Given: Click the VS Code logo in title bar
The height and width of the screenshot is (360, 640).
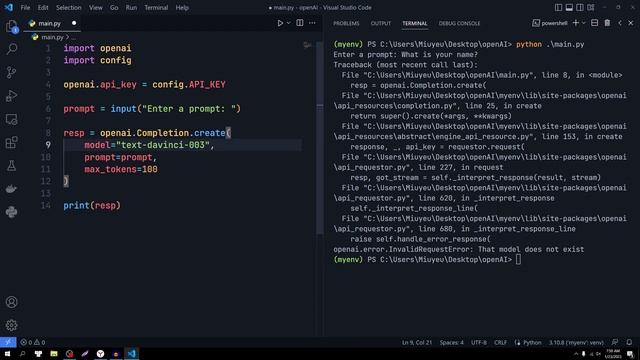Looking at the screenshot, I should (x=9, y=7).
